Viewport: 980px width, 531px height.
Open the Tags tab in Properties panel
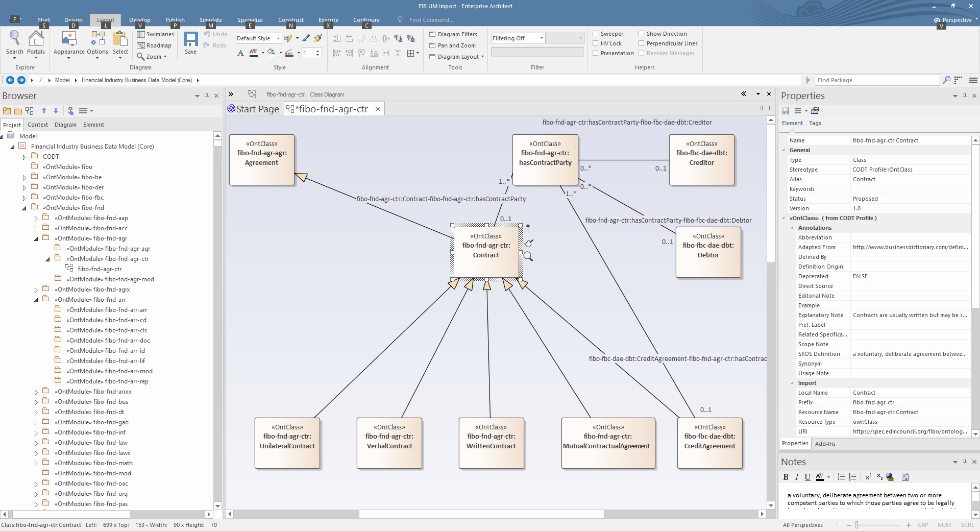pos(815,123)
